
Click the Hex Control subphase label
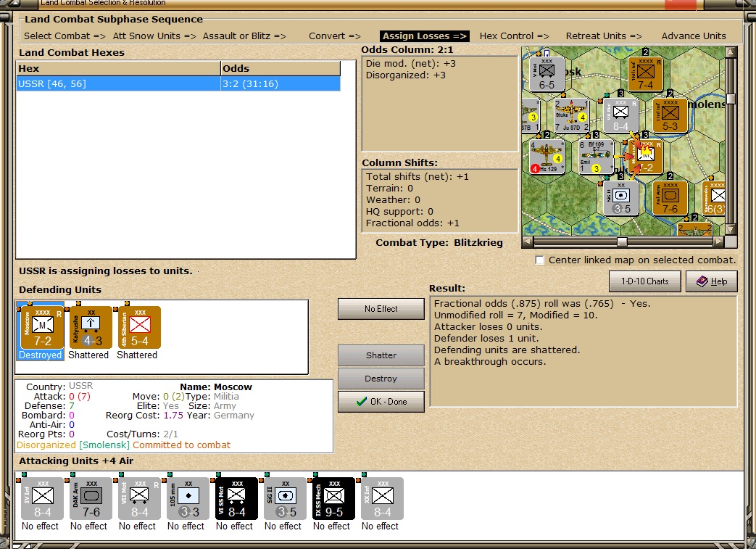pyautogui.click(x=514, y=36)
